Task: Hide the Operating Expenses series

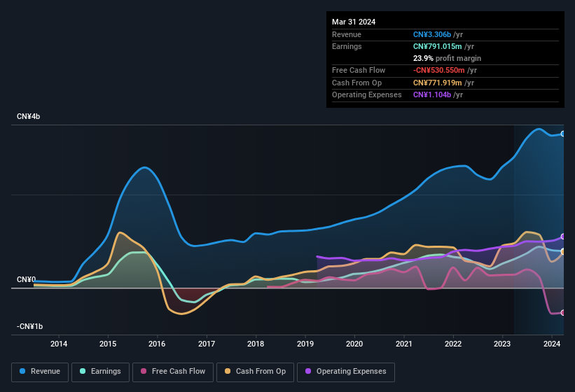Action: click(346, 372)
